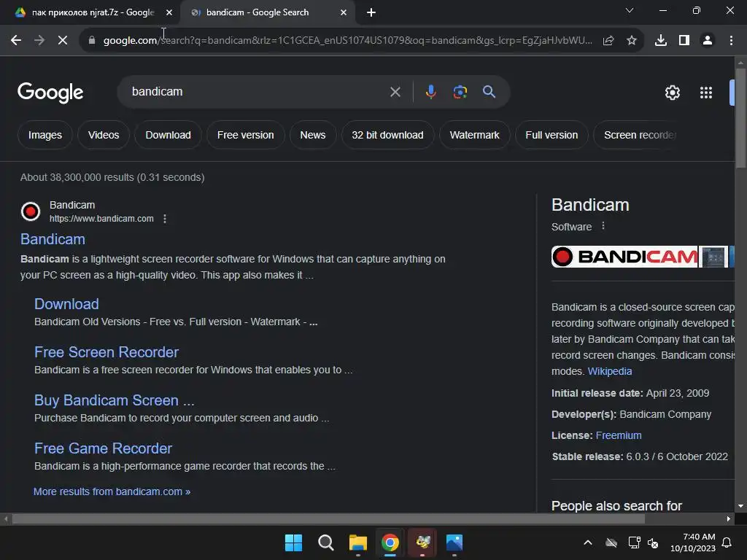Image resolution: width=747 pixels, height=560 pixels.
Task: Select the Download filter chip
Action: pyautogui.click(x=169, y=135)
